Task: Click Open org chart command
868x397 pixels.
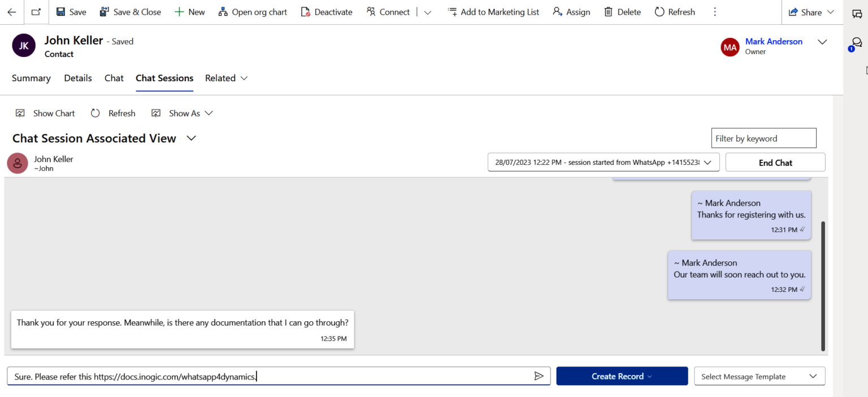Action: pyautogui.click(x=253, y=12)
